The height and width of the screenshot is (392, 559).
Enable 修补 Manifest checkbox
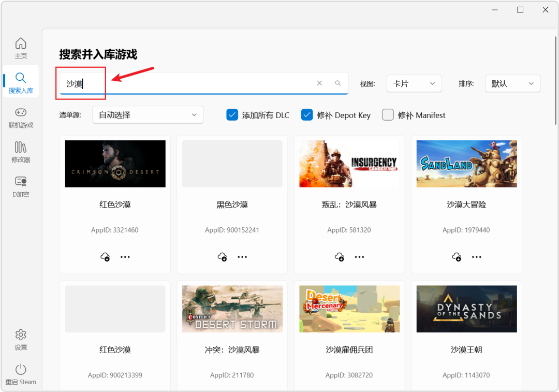[x=388, y=115]
